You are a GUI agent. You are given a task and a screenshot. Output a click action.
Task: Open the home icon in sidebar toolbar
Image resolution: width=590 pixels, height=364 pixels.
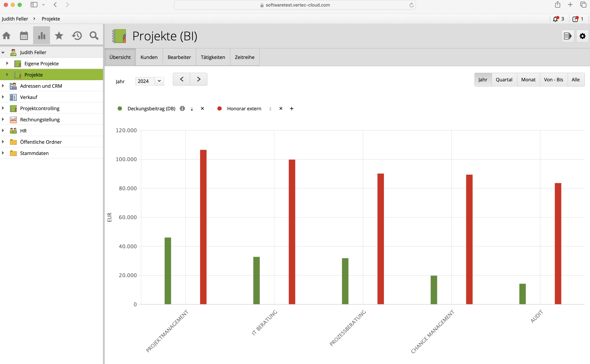click(x=7, y=36)
